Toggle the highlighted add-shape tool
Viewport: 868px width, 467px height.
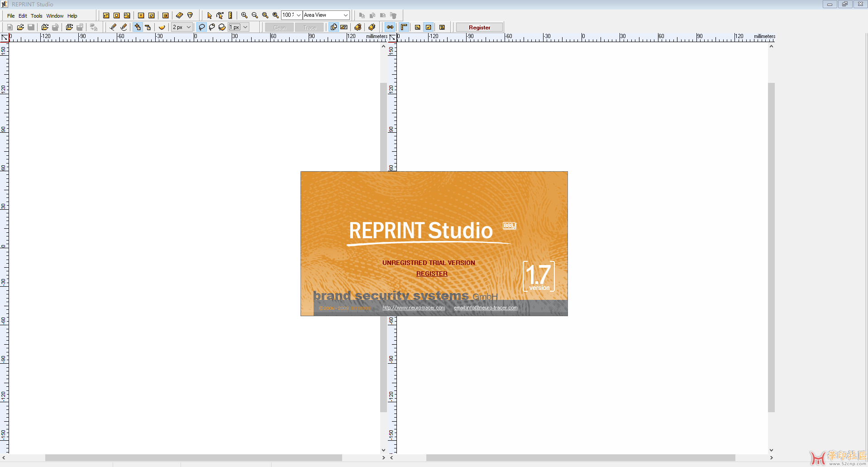click(x=138, y=27)
